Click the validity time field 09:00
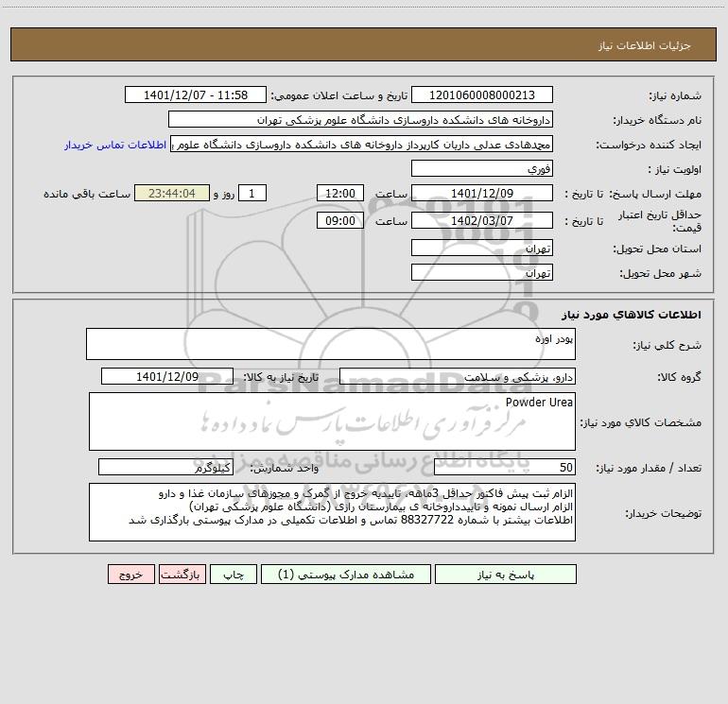728x704 pixels. pos(339,220)
